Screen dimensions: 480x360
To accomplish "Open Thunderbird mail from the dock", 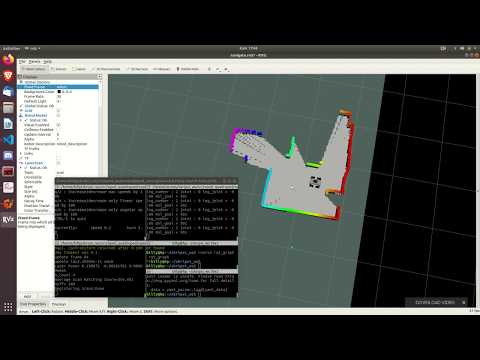I will coord(8,91).
